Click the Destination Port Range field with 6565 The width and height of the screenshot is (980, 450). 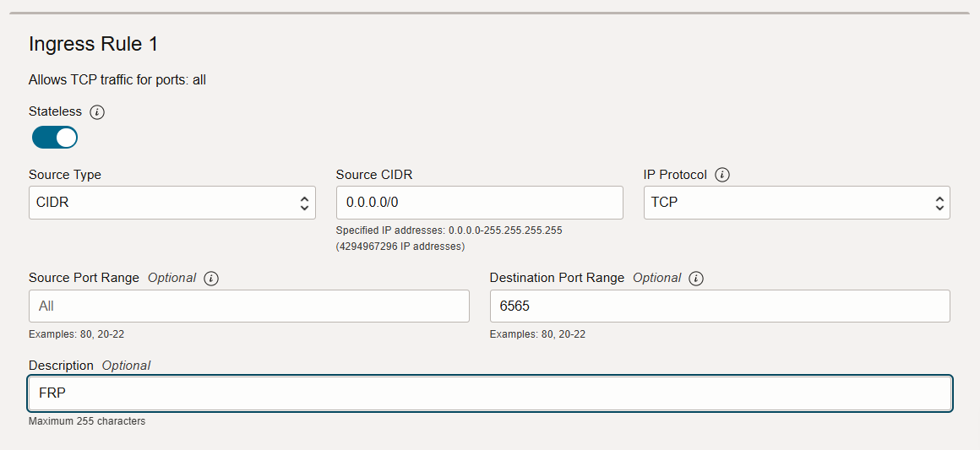click(719, 306)
